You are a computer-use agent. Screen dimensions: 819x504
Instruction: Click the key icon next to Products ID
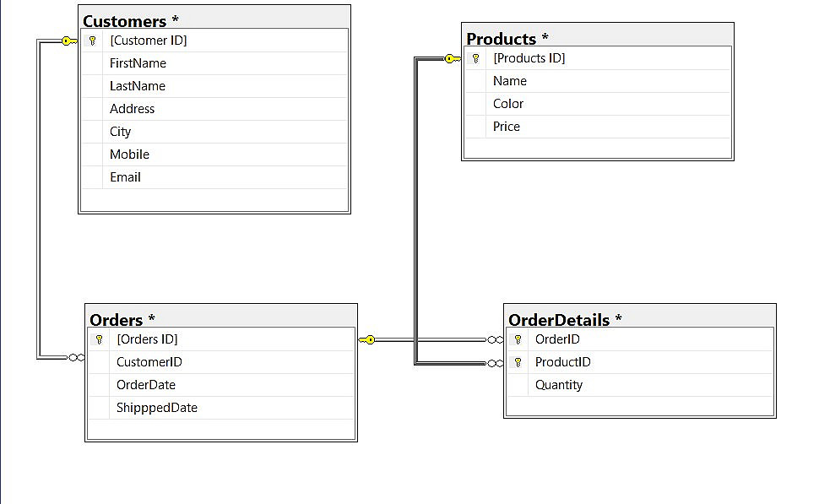coord(475,58)
